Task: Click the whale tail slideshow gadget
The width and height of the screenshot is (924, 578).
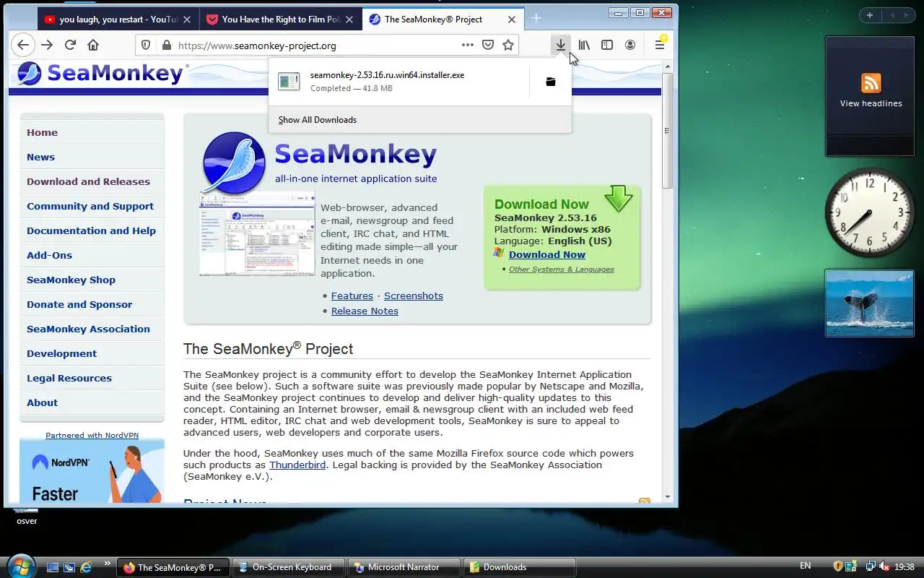Action: (870, 303)
